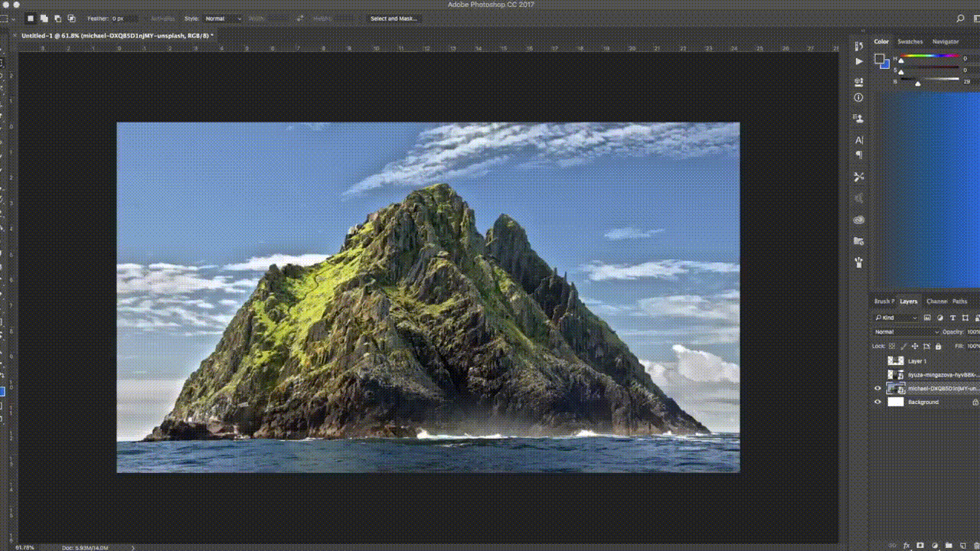The height and width of the screenshot is (551, 980).
Task: Select Layer 1 in the Layers panel
Action: click(x=917, y=360)
